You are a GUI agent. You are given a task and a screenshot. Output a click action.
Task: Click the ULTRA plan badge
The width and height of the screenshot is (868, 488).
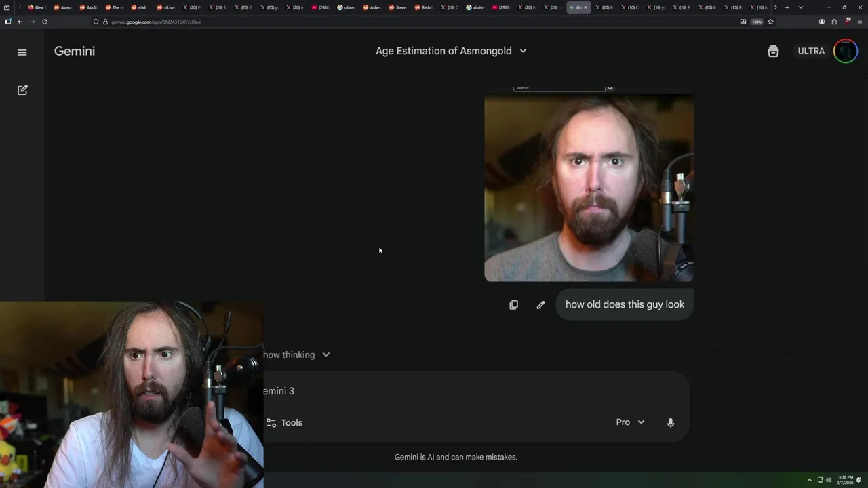pos(811,51)
